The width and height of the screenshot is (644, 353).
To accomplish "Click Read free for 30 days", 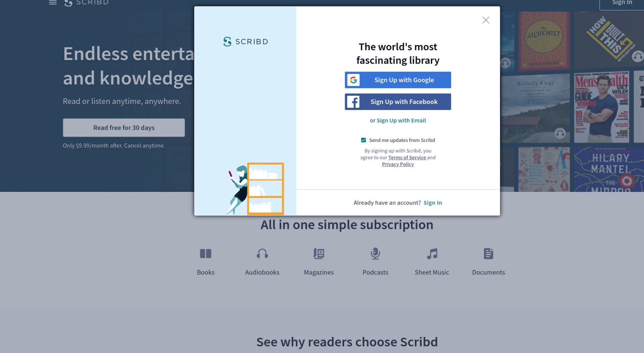I will (124, 128).
